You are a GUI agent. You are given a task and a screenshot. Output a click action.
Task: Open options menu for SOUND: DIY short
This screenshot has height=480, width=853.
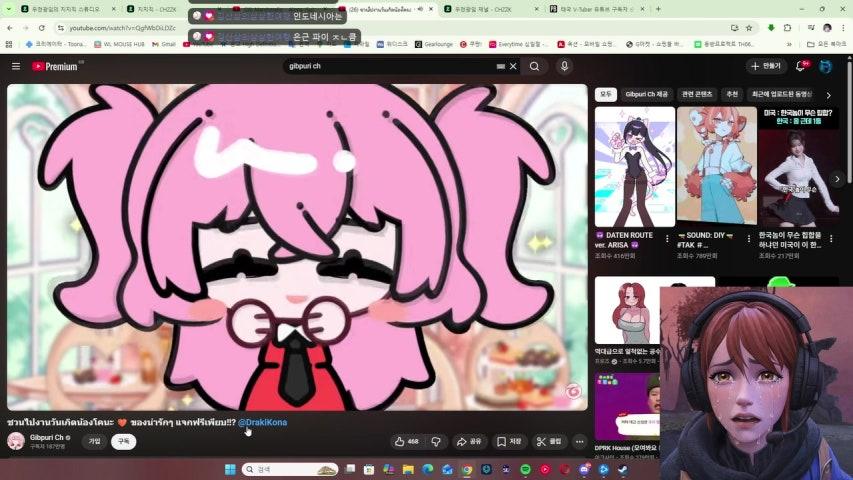point(749,238)
